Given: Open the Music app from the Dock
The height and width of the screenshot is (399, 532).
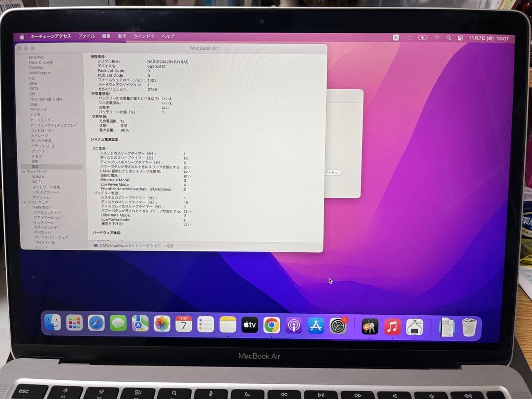Looking at the screenshot, I should (x=392, y=325).
